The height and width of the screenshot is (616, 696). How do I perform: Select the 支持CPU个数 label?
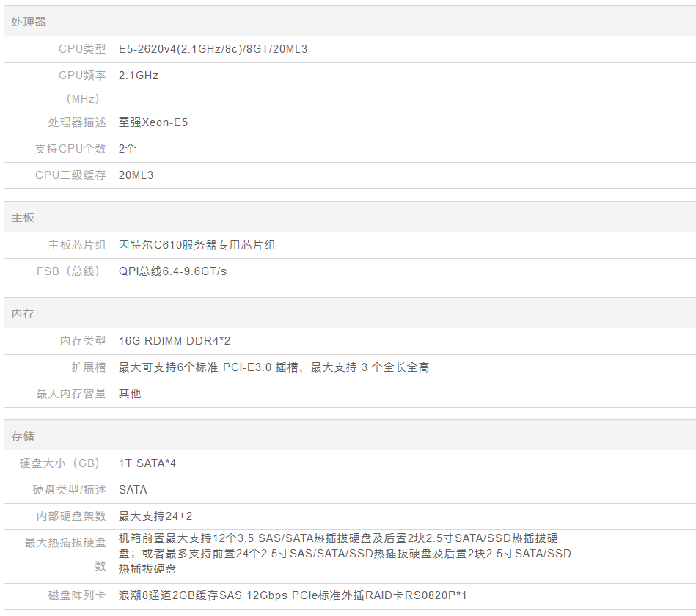70,149
